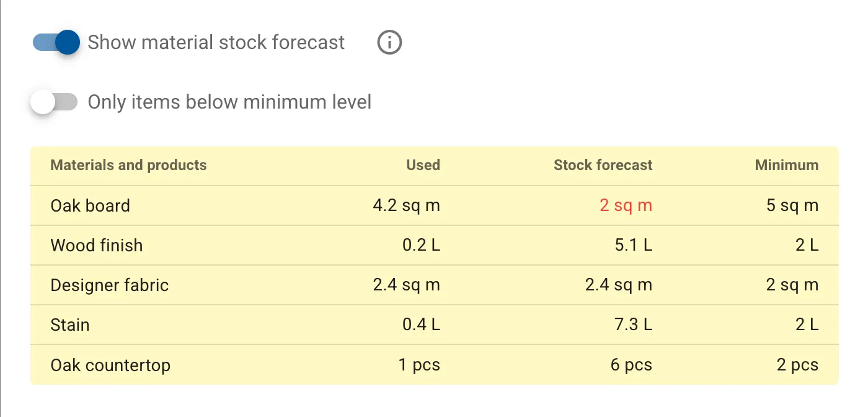Click the 7.3 L stock forecast for Stain
The image size is (868, 417).
[x=633, y=325]
